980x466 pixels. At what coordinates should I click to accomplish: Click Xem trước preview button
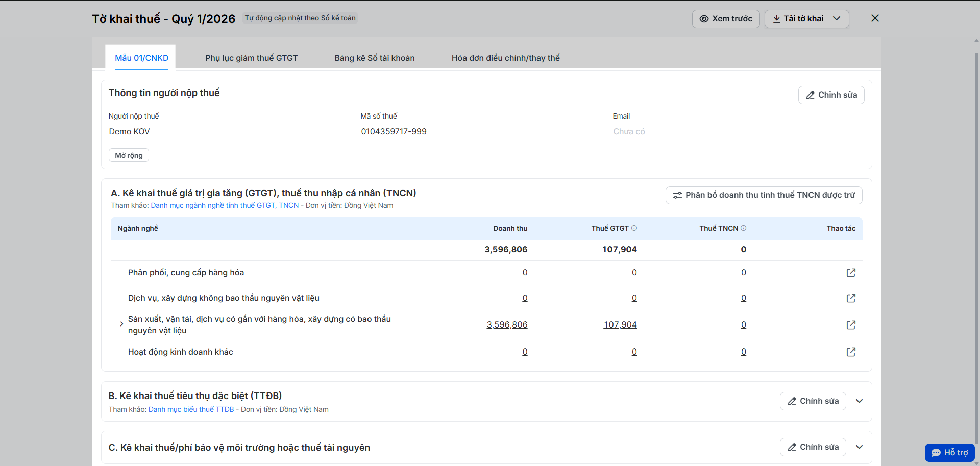click(726, 19)
